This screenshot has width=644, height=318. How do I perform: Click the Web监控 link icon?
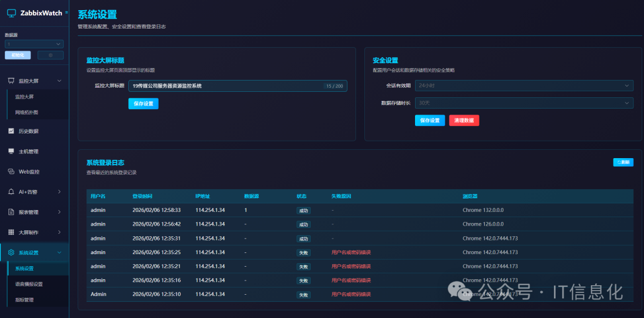[11, 172]
